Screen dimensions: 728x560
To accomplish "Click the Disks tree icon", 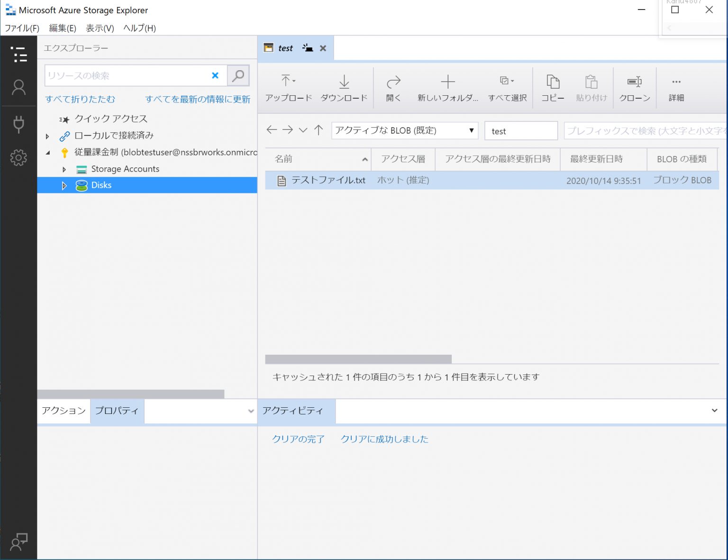I will click(x=82, y=185).
